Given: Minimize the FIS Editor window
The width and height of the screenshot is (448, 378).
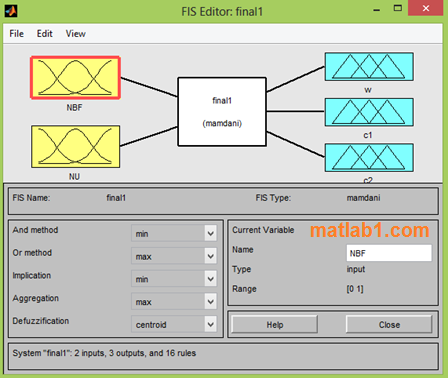Looking at the screenshot, I should click(x=377, y=9).
